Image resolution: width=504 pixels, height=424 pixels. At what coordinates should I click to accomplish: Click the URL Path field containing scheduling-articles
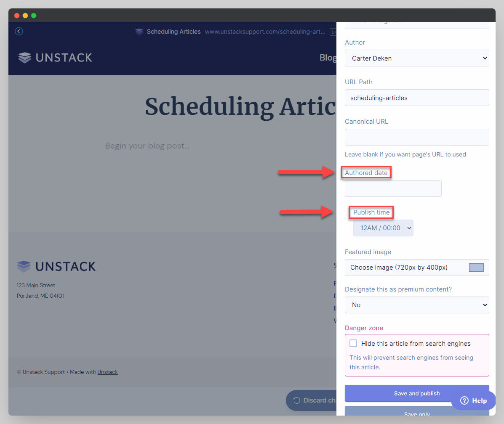pyautogui.click(x=416, y=98)
